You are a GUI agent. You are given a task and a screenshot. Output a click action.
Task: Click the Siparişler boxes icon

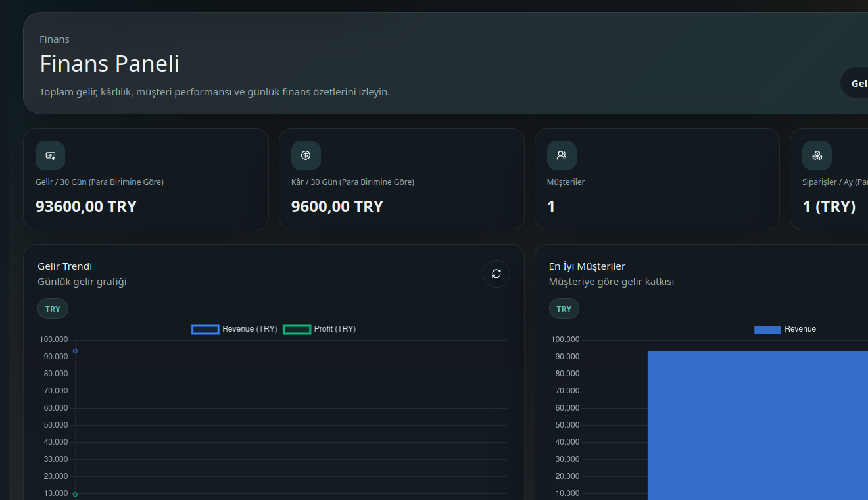click(x=817, y=155)
